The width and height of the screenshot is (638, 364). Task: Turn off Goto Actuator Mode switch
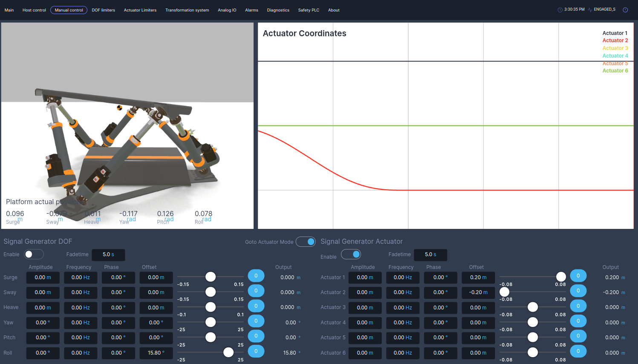pyautogui.click(x=306, y=242)
